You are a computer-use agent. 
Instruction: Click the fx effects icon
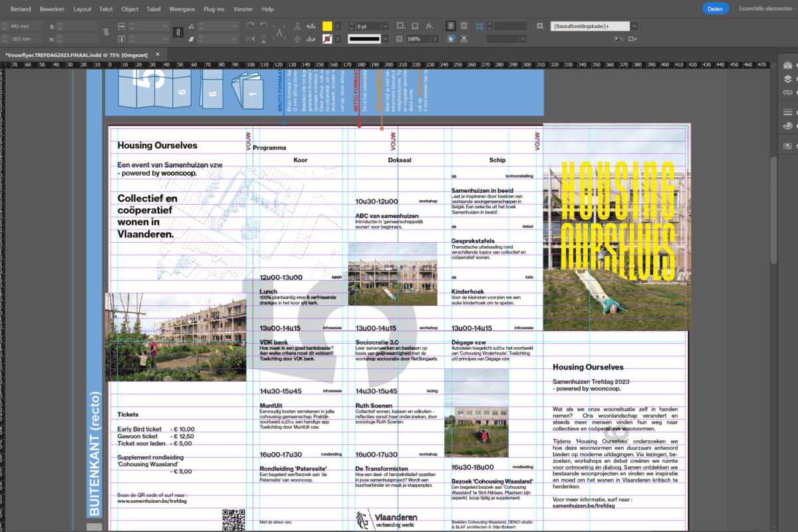[430, 26]
